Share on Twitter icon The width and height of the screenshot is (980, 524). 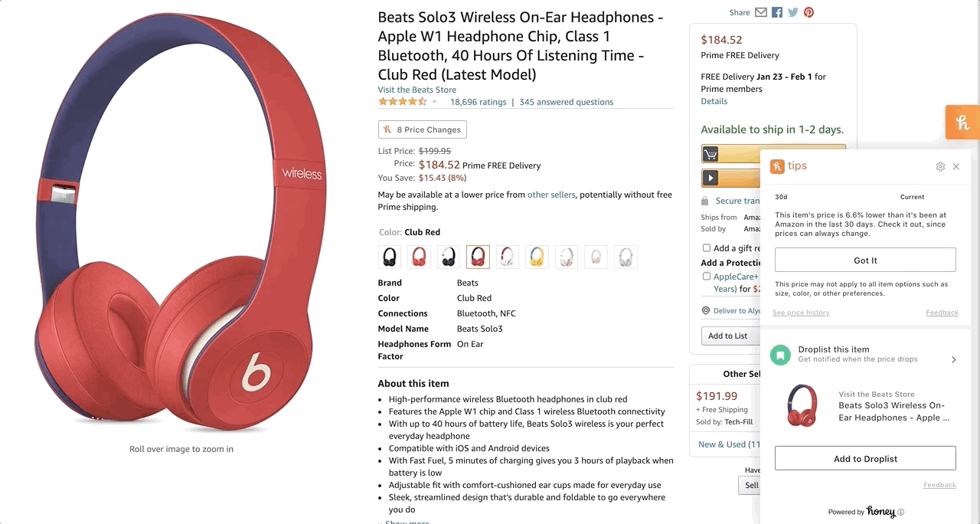coord(793,12)
